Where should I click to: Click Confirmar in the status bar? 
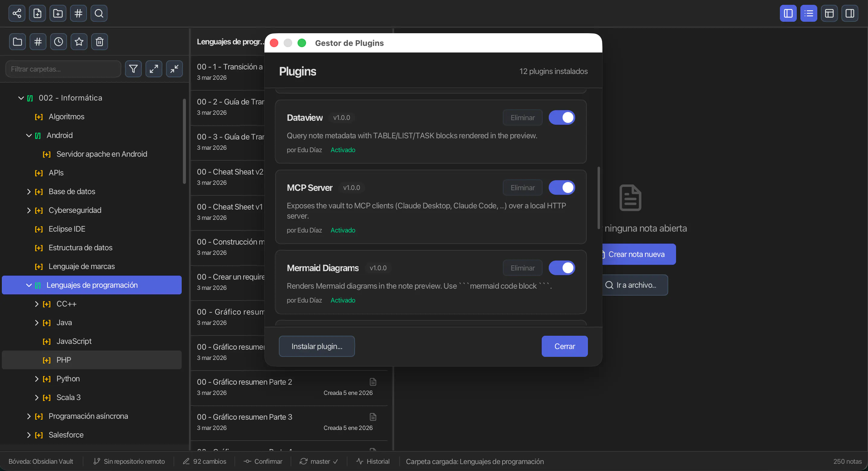tap(263, 461)
